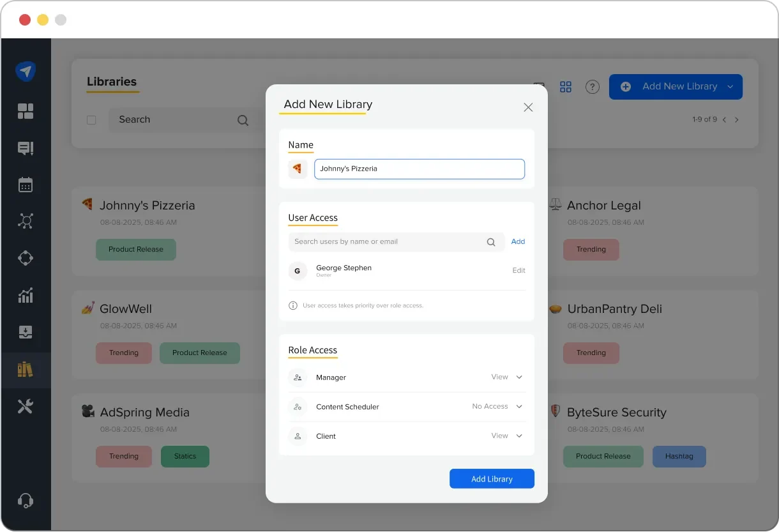Open the Dashboard panel from the sidebar
Viewport: 779px width, 532px height.
26,111
